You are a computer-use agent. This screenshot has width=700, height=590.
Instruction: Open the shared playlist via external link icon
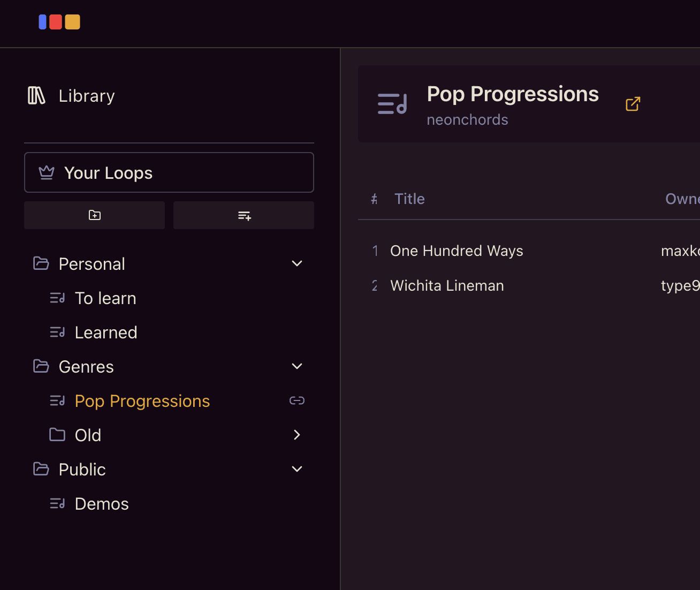tap(633, 104)
